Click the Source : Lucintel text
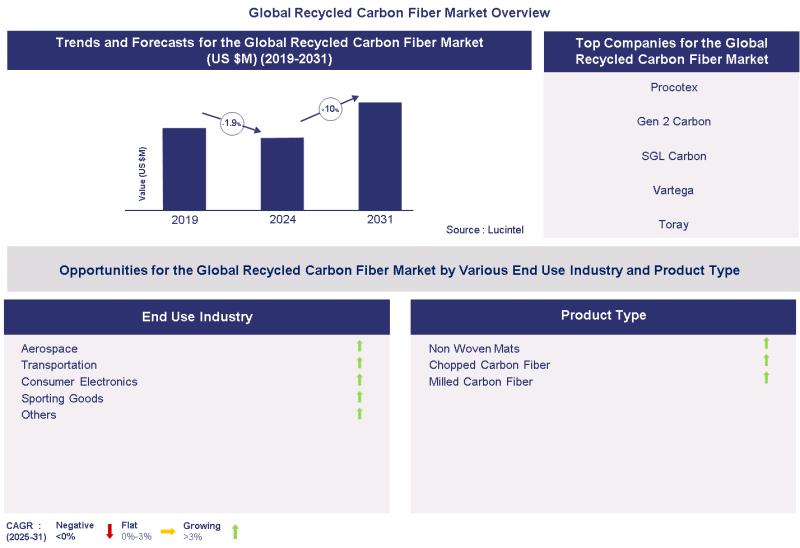Image resolution: width=800 pixels, height=548 pixels. click(x=484, y=230)
